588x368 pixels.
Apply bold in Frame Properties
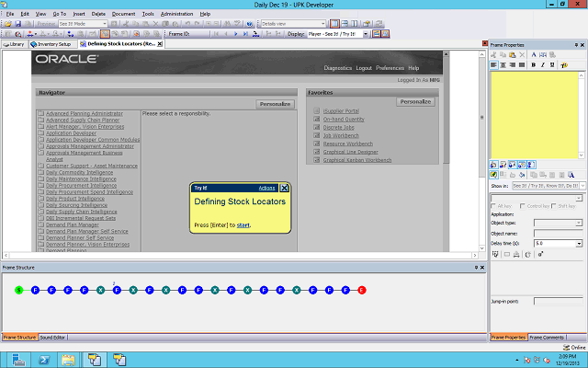(533, 65)
